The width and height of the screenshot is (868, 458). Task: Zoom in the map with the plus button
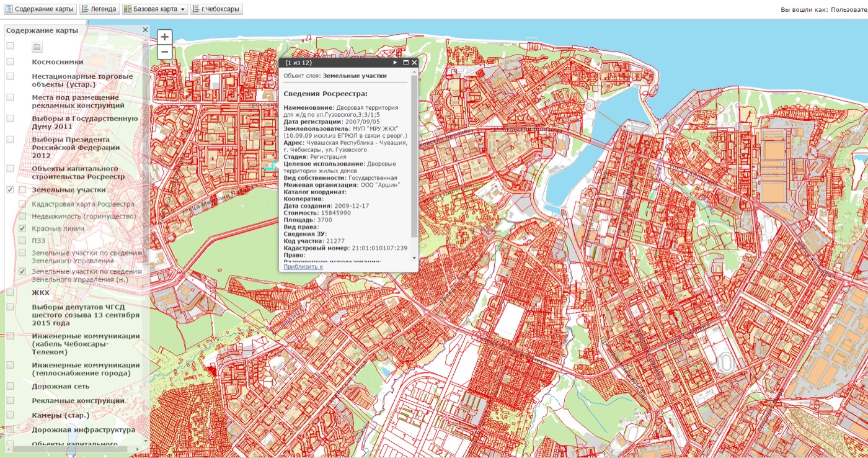(164, 37)
